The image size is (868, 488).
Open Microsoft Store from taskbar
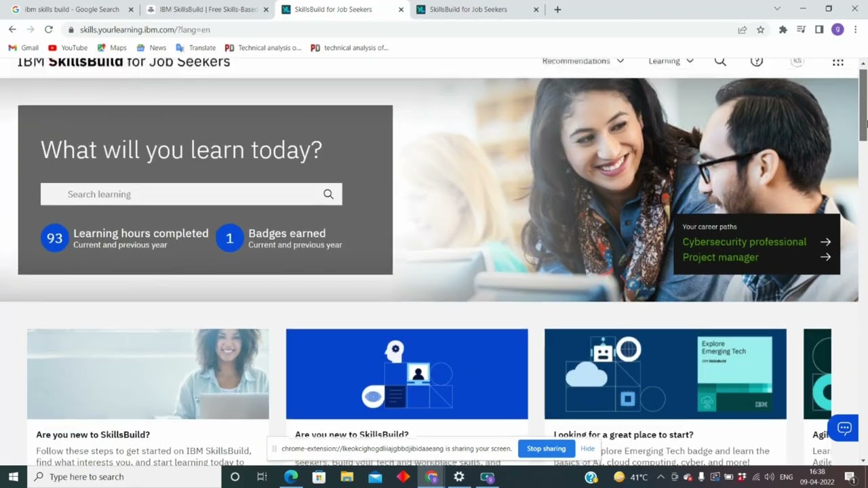click(319, 476)
